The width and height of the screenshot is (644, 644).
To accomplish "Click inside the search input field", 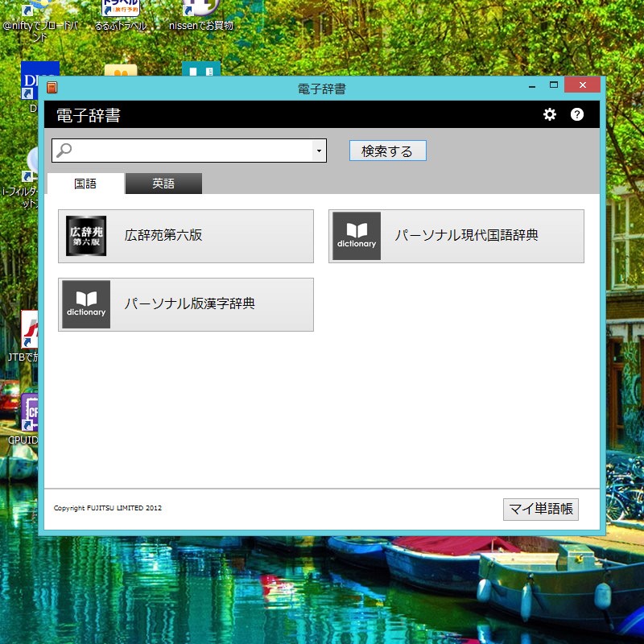I will 185,151.
